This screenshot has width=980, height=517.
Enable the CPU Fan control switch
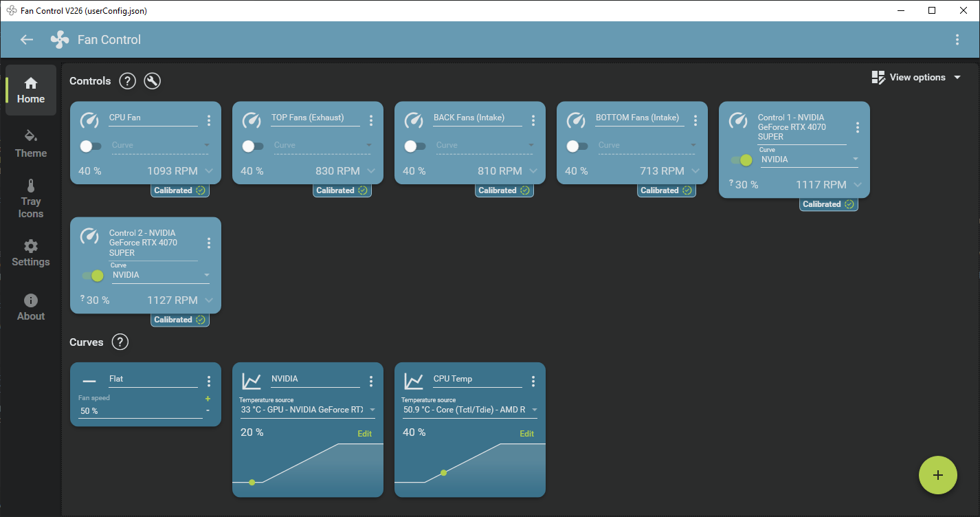tap(90, 146)
